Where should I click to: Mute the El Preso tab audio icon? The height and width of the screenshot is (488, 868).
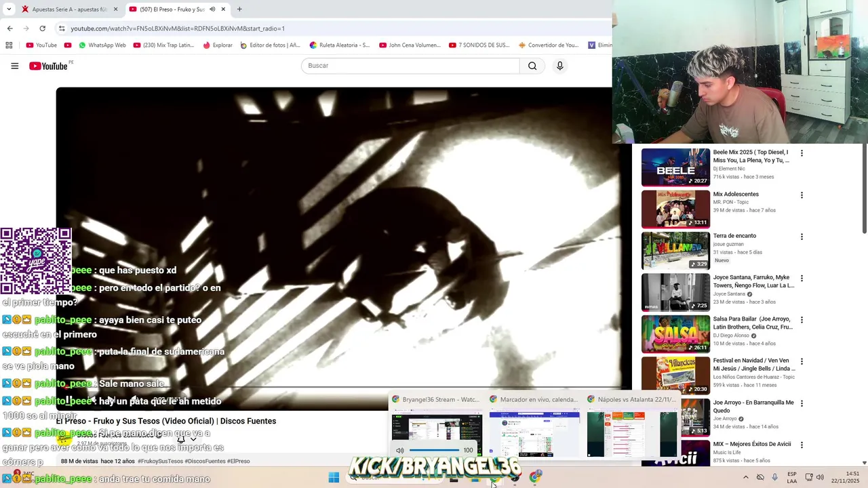(x=212, y=9)
